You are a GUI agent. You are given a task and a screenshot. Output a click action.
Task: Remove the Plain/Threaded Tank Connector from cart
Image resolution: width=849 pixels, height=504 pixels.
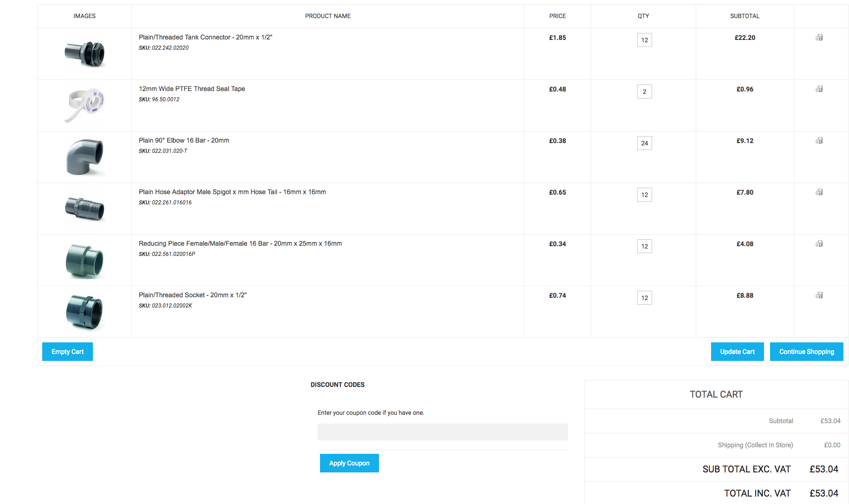pyautogui.click(x=819, y=38)
